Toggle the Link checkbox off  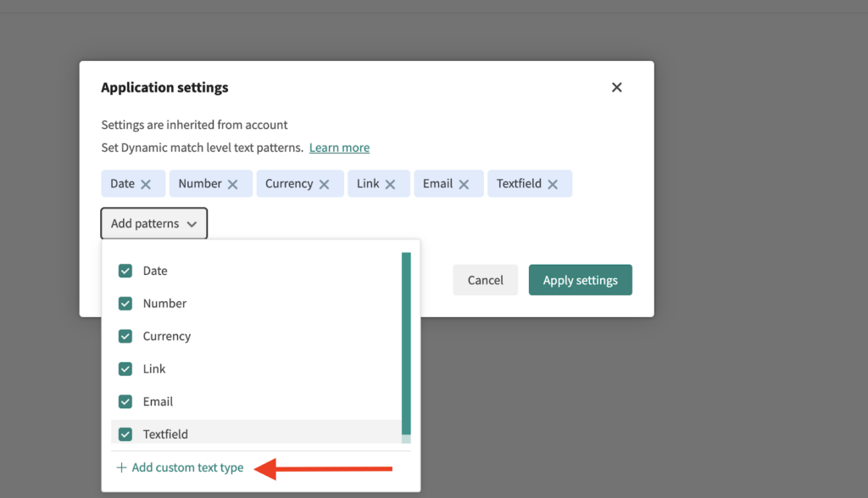(x=125, y=369)
